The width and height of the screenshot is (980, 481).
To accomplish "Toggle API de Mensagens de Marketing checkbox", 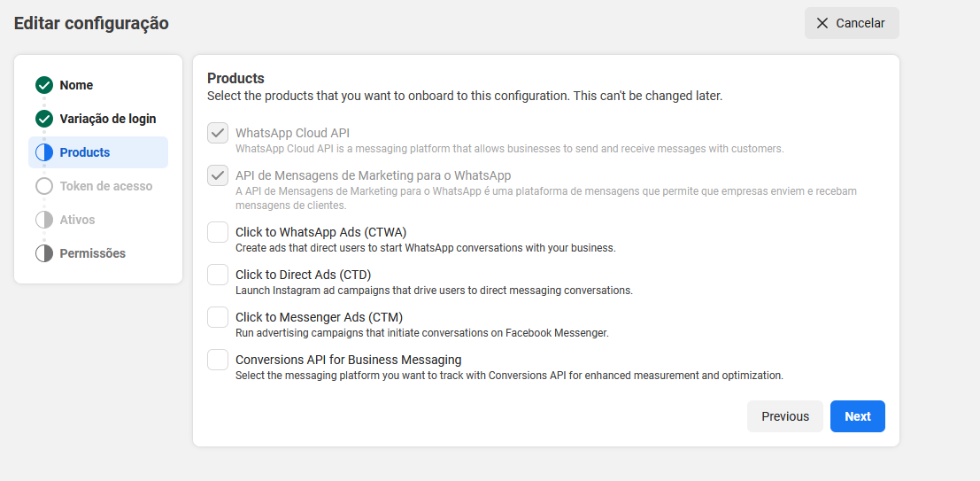I will 218,175.
